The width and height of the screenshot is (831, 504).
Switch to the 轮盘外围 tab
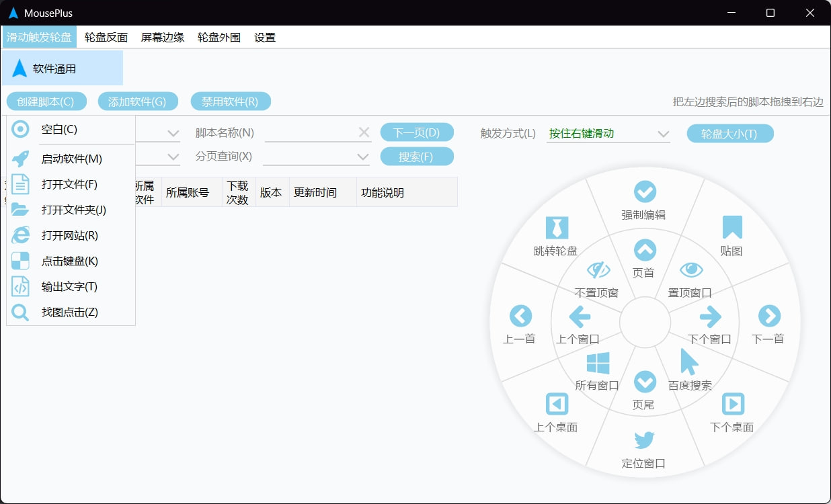click(x=219, y=38)
